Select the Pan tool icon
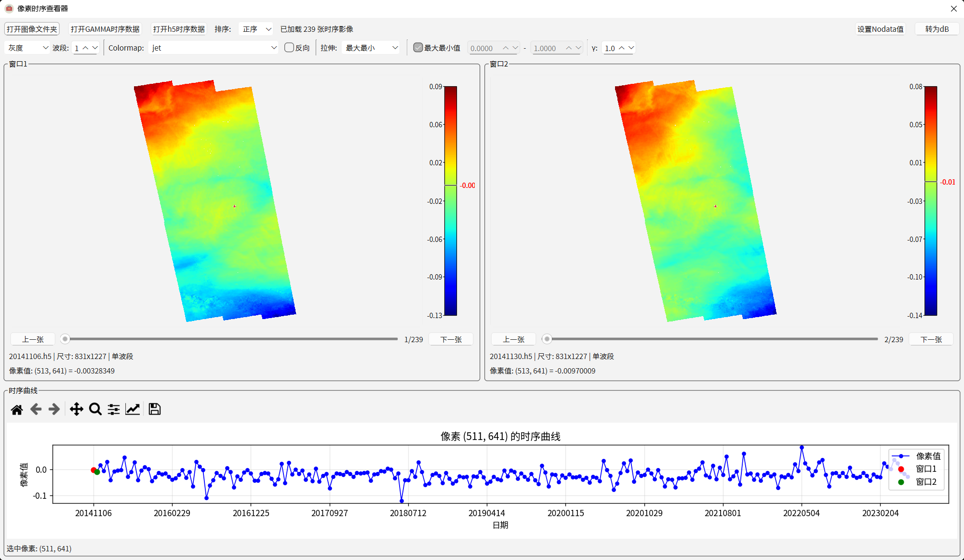The width and height of the screenshot is (964, 560). click(76, 410)
